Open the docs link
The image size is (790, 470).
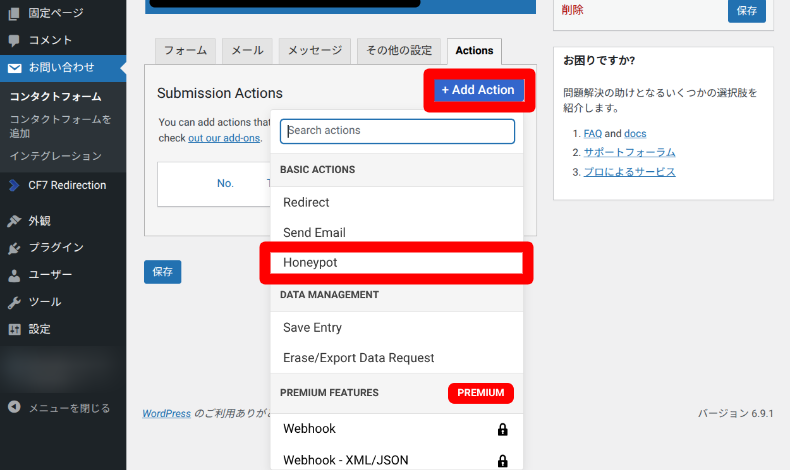[635, 133]
